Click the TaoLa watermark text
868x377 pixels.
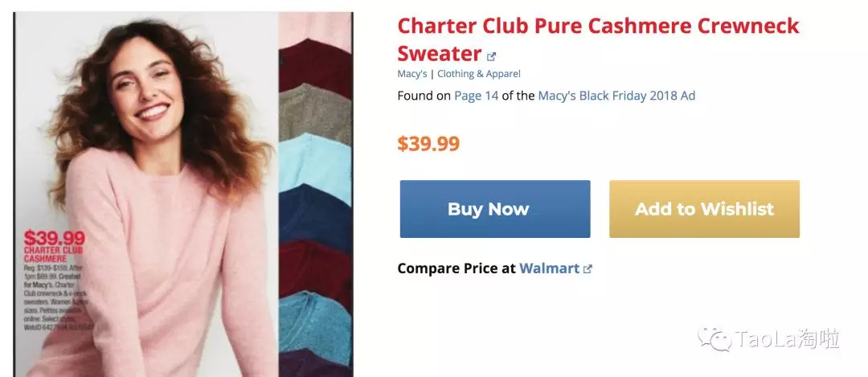point(788,340)
